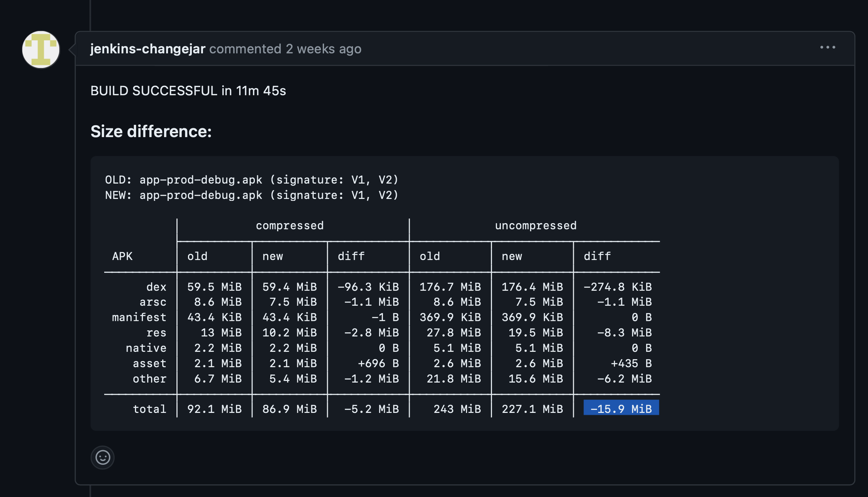
Task: Add an emoji reaction with the smiley button
Action: click(x=102, y=457)
